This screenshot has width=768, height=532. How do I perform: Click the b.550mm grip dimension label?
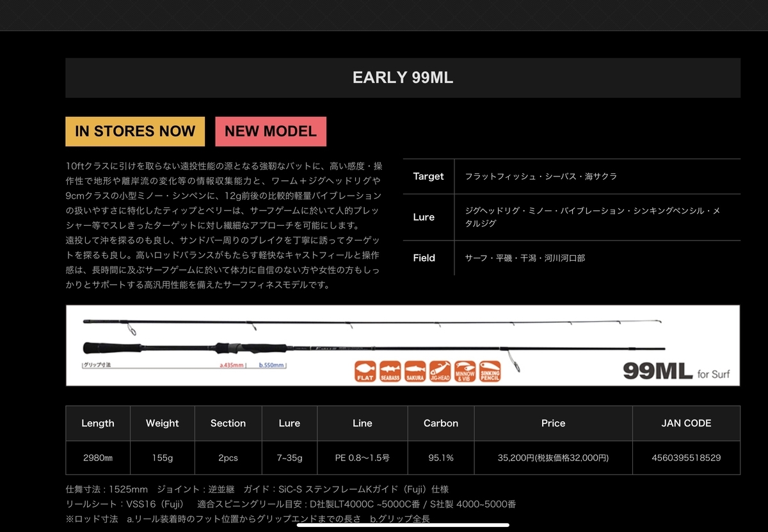tap(272, 366)
